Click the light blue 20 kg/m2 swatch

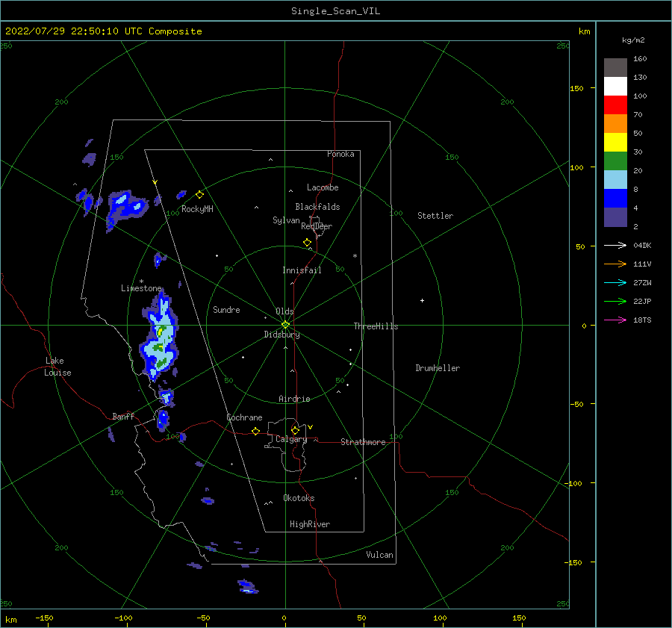tap(615, 180)
